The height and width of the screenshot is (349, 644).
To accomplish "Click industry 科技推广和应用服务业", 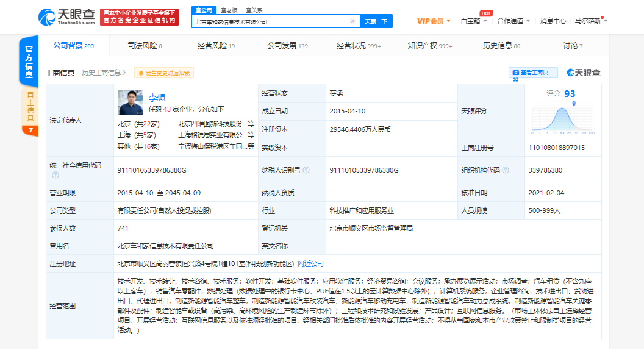I will 362,210.
